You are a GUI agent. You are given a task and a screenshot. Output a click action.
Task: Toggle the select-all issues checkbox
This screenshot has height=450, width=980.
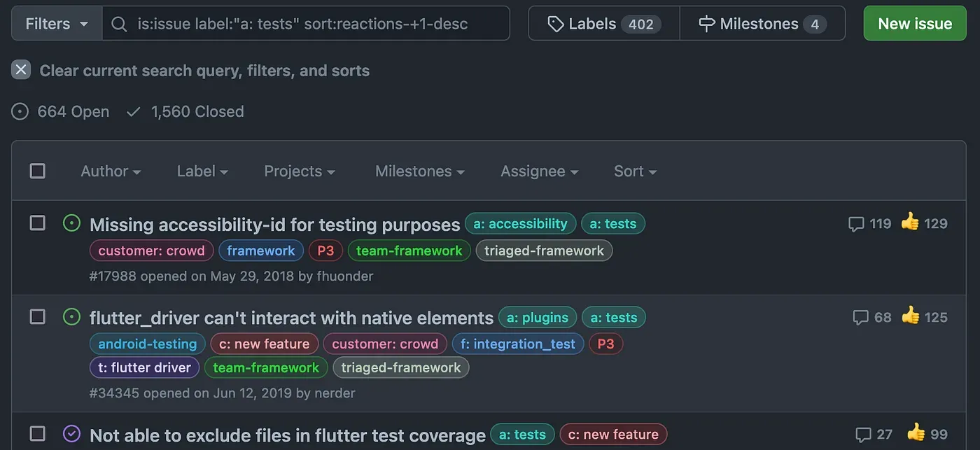pyautogui.click(x=38, y=171)
